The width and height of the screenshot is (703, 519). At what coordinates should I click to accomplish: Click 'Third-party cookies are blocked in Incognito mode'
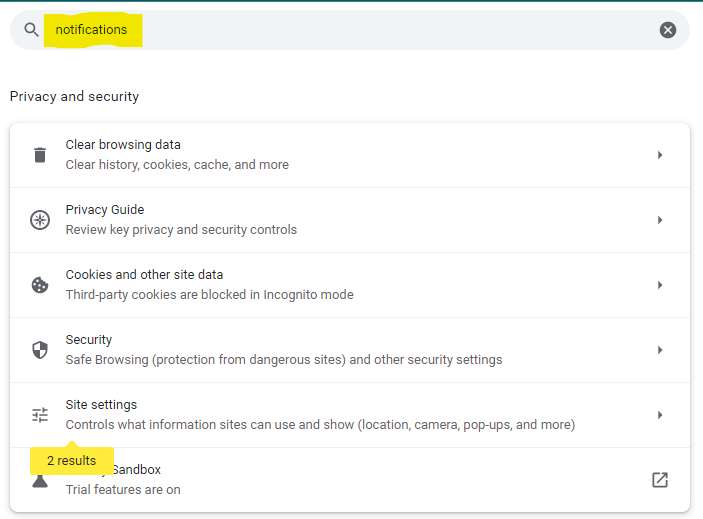click(209, 294)
